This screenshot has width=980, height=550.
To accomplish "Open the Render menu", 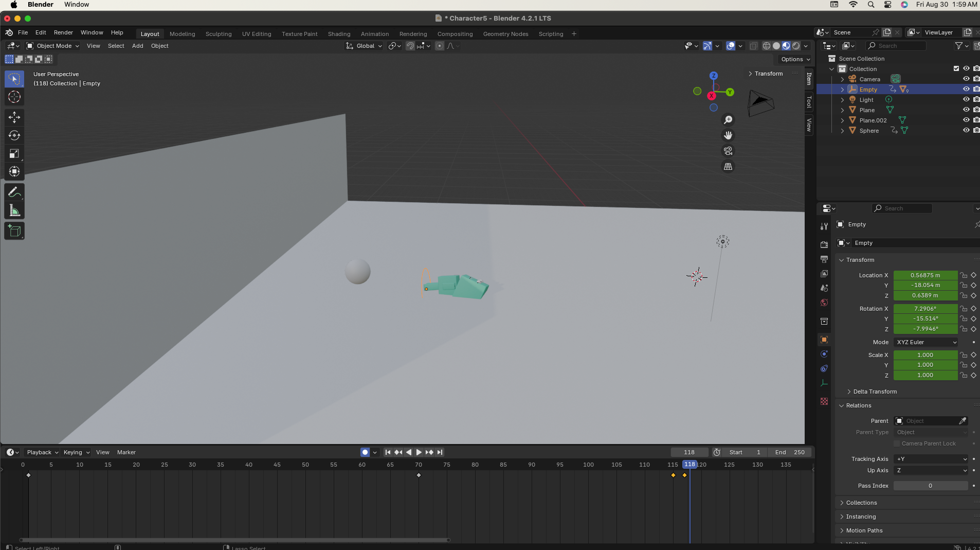I will click(63, 32).
